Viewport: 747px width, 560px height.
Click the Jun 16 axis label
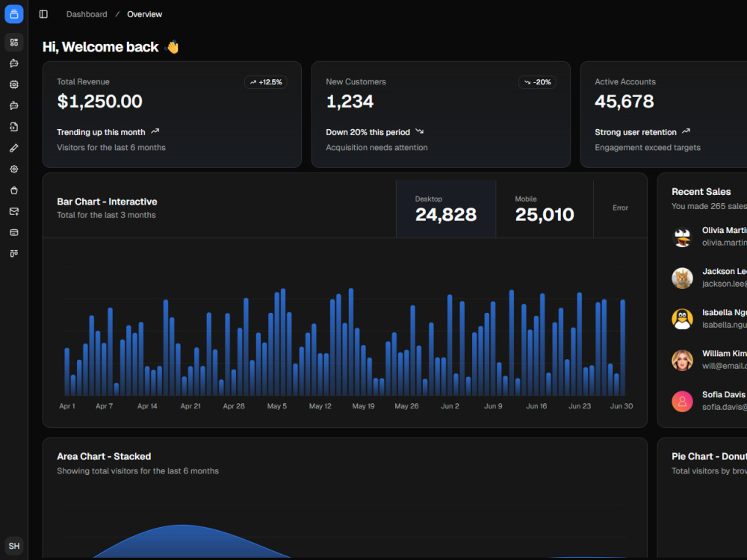[x=536, y=406]
